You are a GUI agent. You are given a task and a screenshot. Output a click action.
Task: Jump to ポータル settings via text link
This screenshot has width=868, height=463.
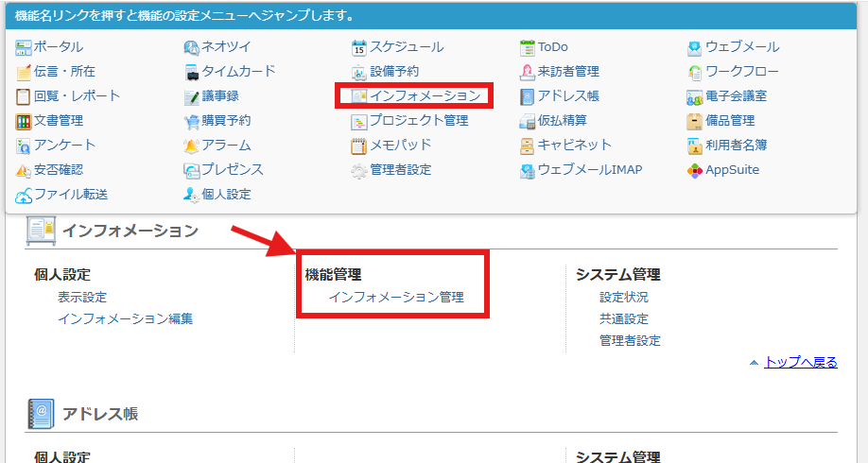(59, 47)
